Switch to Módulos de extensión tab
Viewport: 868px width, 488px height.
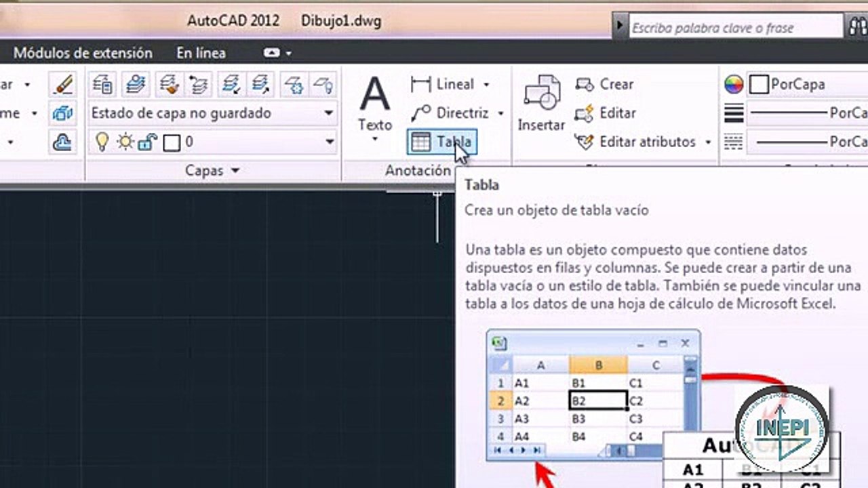[x=83, y=53]
